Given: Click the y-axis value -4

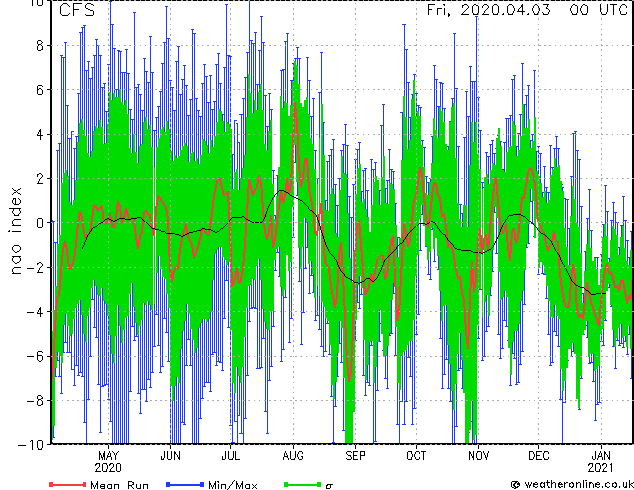Looking at the screenshot, I should [x=35, y=312].
